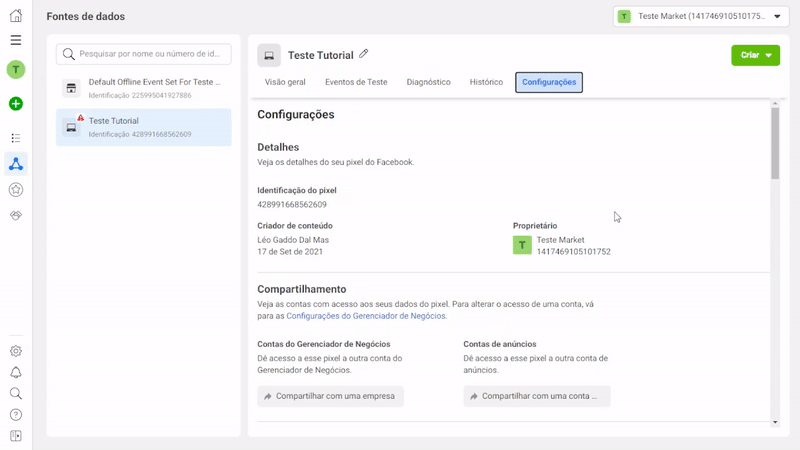Click the green plus create icon
The height and width of the screenshot is (450, 800).
point(15,104)
